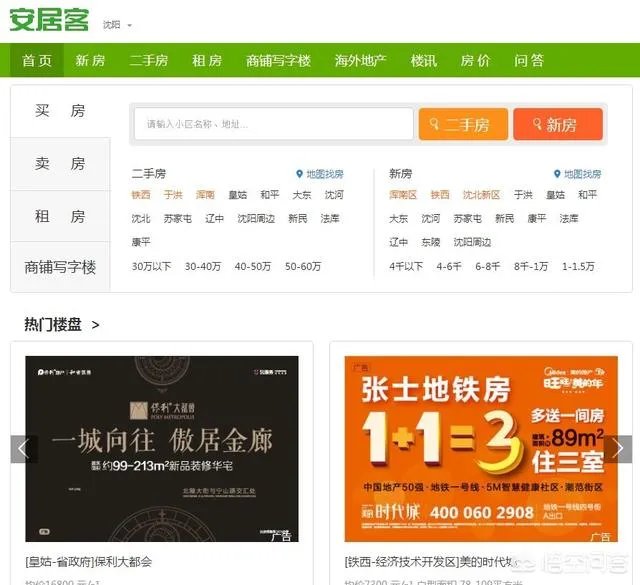The width and height of the screenshot is (640, 585).
Task: Open 商铺写字楼 in the green navigation bar
Action: [x=278, y=60]
